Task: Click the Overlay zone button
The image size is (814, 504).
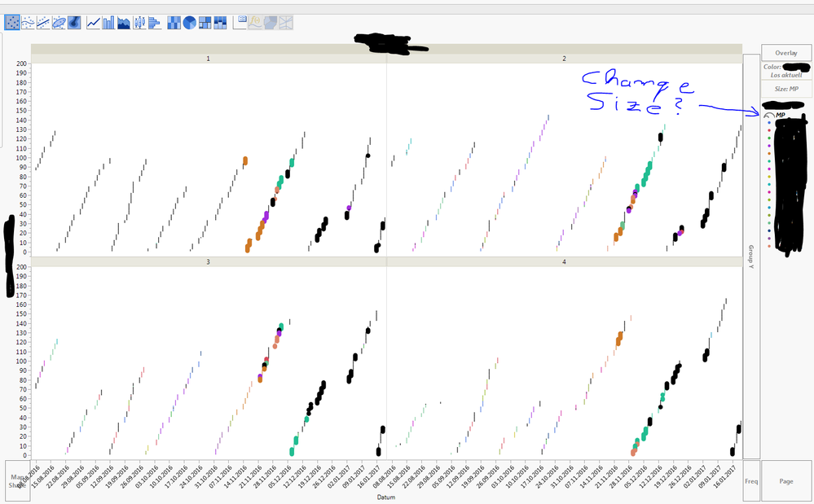Action: coord(785,52)
